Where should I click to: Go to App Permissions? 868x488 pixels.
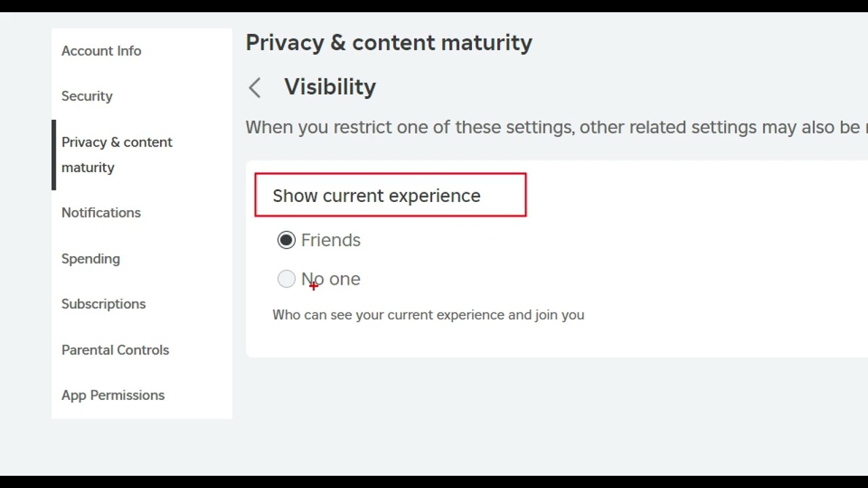(113, 395)
